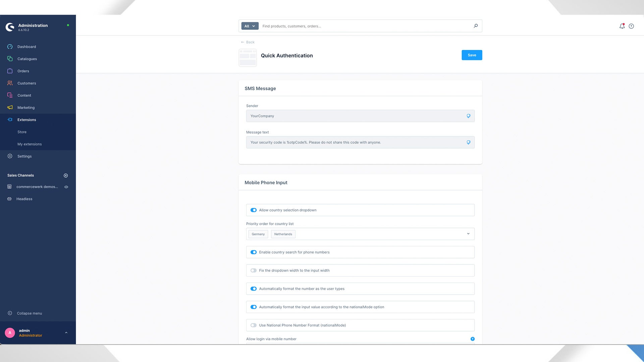Viewport: 644px width, 362px height.
Task: Add a sales channel with plus icon
Action: 66,175
